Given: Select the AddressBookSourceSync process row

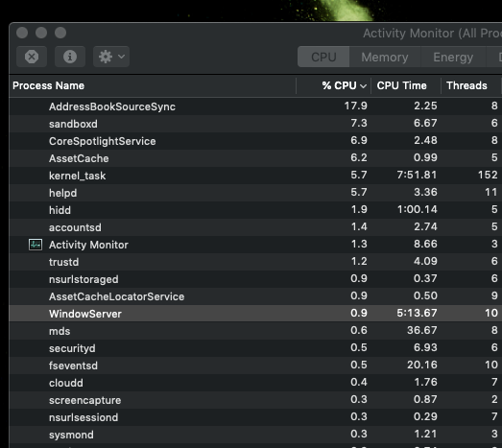Looking at the screenshot, I should [255, 106].
